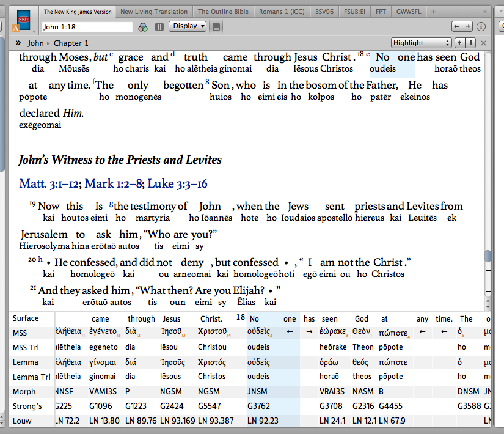Add a new tab with plus button

[433, 12]
